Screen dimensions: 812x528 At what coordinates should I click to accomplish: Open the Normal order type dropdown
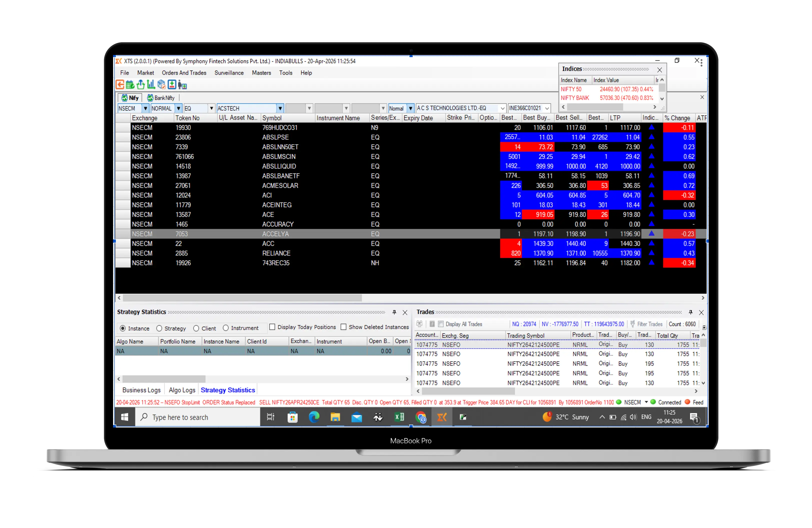click(x=411, y=108)
